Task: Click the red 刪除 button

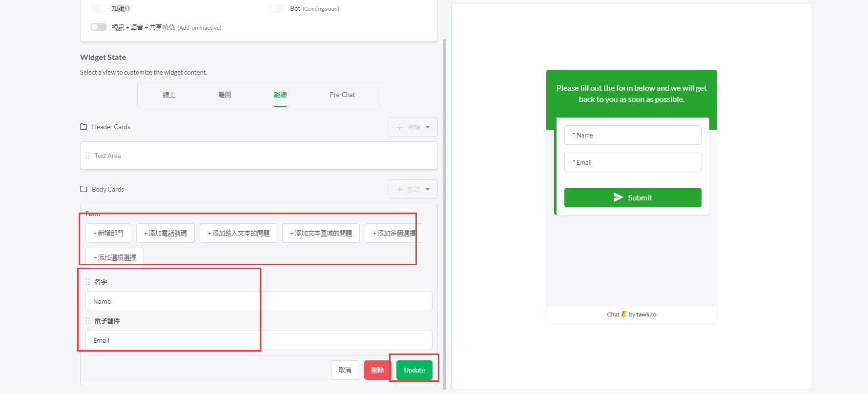Action: click(377, 370)
